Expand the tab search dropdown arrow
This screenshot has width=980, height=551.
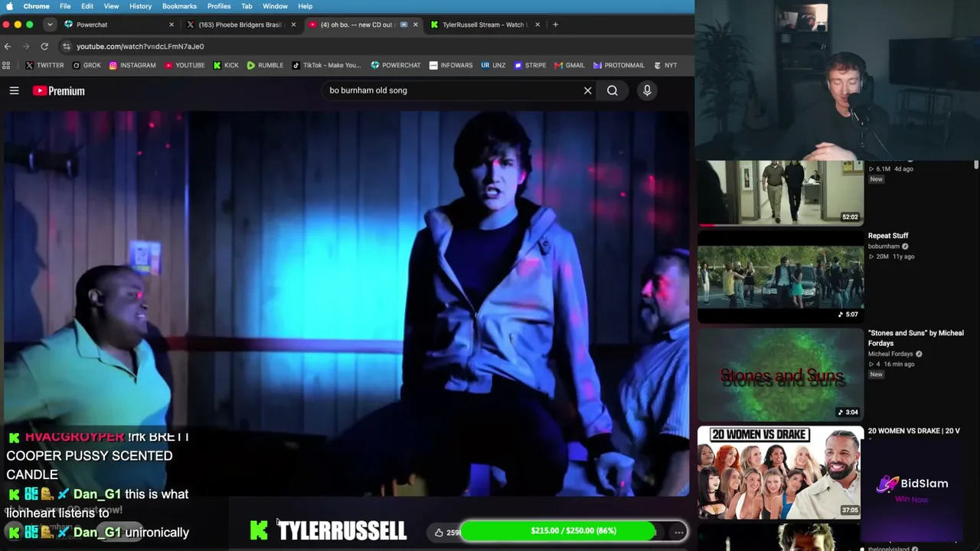click(50, 24)
